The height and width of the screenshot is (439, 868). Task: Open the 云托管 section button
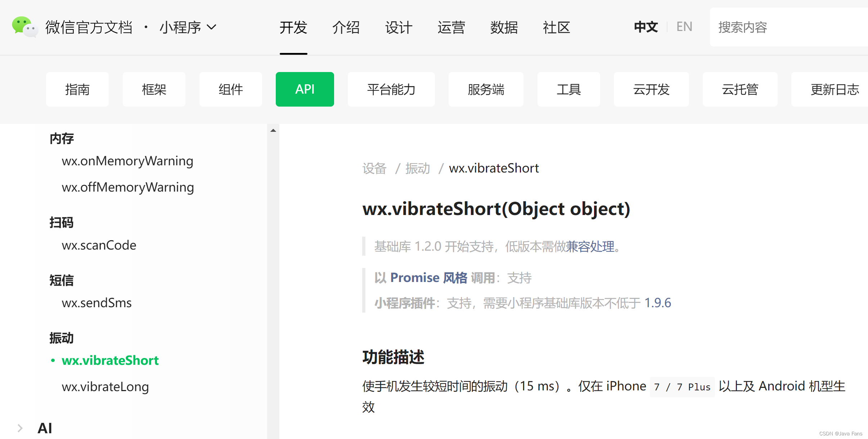[740, 89]
